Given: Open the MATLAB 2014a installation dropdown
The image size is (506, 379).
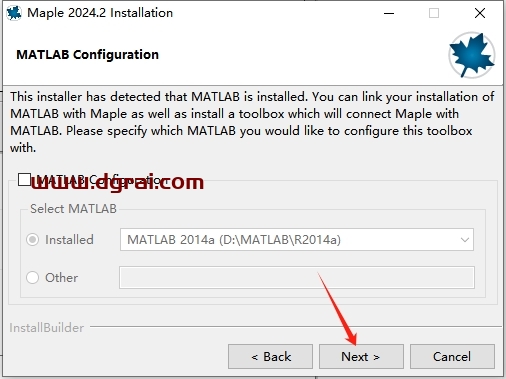Looking at the screenshot, I should 297,240.
